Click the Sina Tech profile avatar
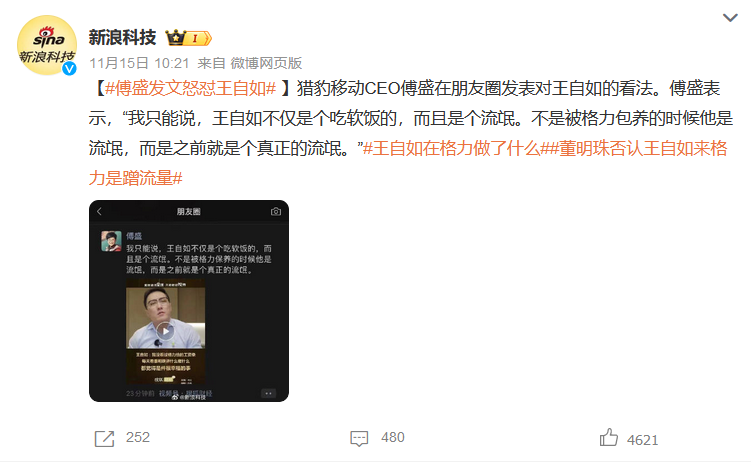The width and height of the screenshot is (751, 462). 46,45
